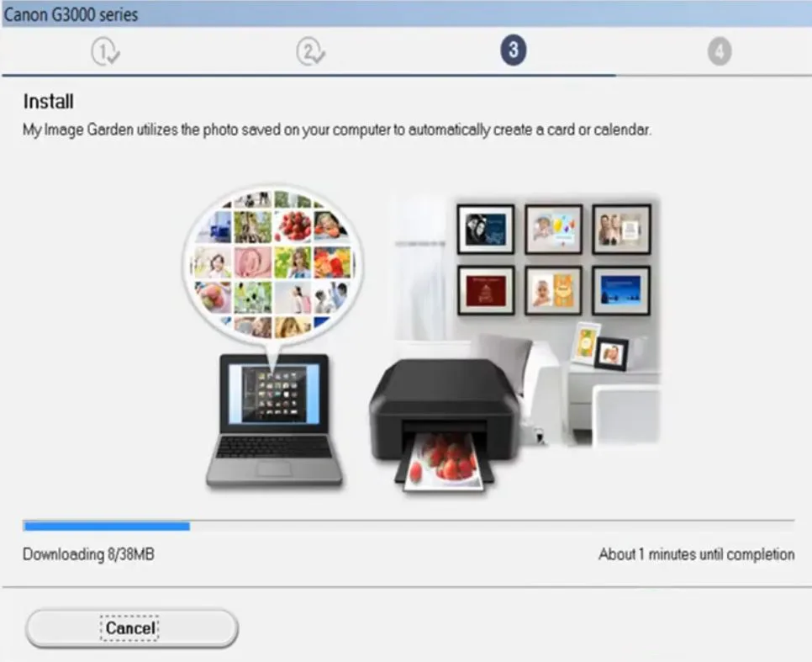Click the 'Downloading 8/38MB' status text
The height and width of the screenshot is (662, 812).
coord(88,554)
